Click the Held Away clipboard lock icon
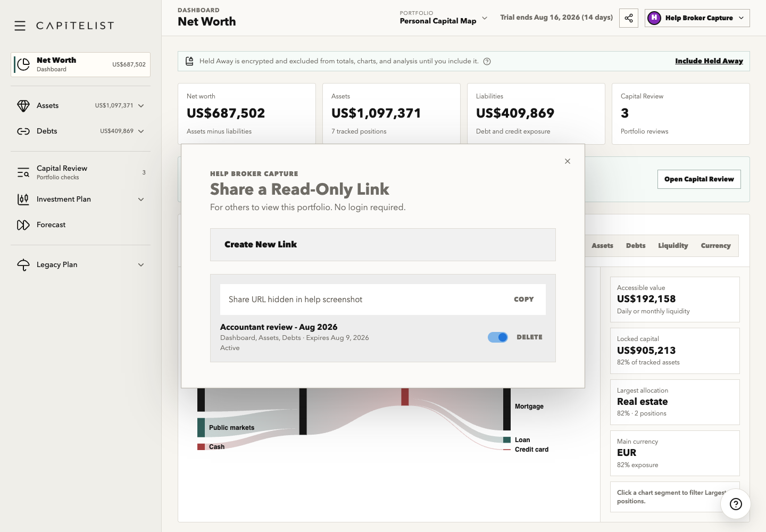The width and height of the screenshot is (766, 532). [x=189, y=61]
